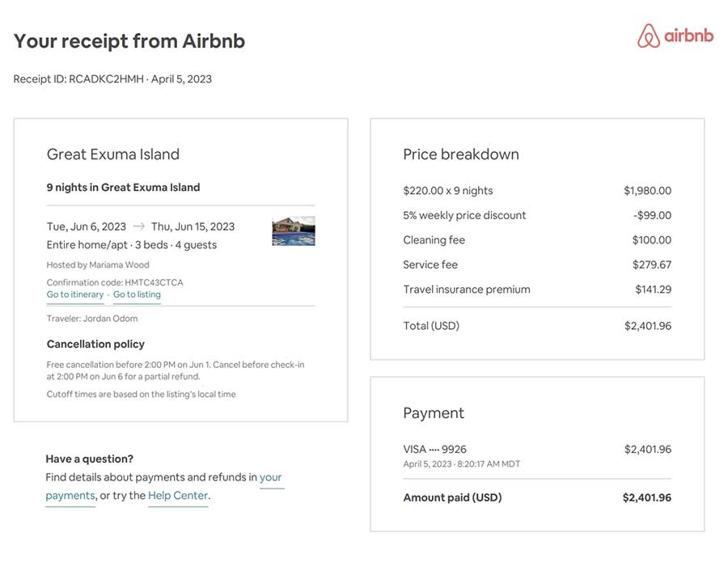This screenshot has width=728, height=571.
Task: Open the Help Center link
Action: point(178,496)
